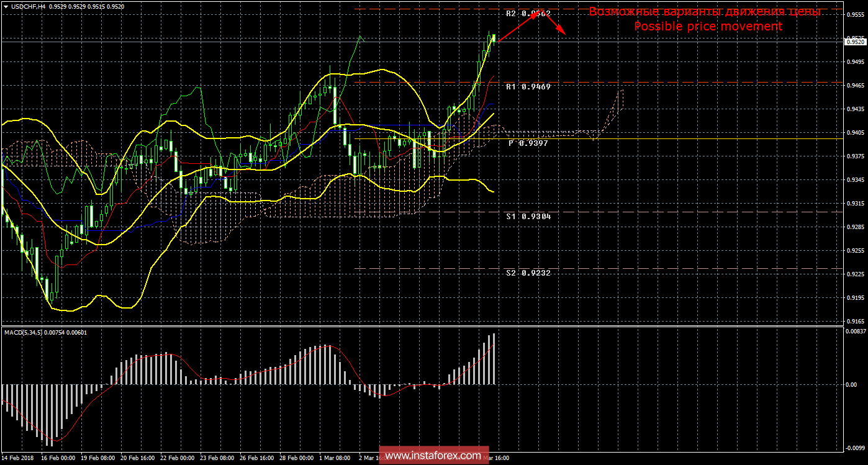Select the S2 0.9232 support label
868x465 pixels.
coord(528,273)
